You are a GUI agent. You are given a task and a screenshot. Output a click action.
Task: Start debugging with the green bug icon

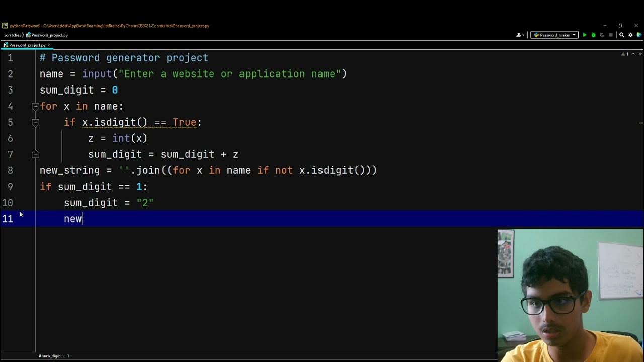(594, 35)
